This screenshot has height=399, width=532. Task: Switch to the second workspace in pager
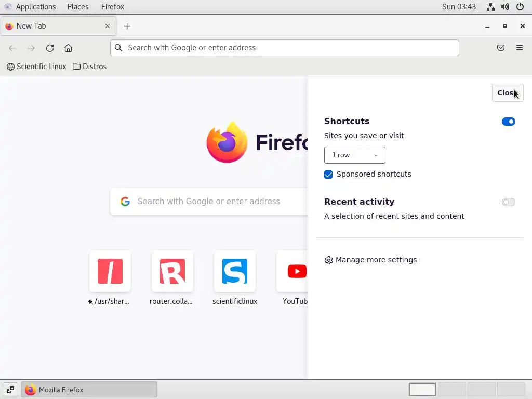(452, 390)
